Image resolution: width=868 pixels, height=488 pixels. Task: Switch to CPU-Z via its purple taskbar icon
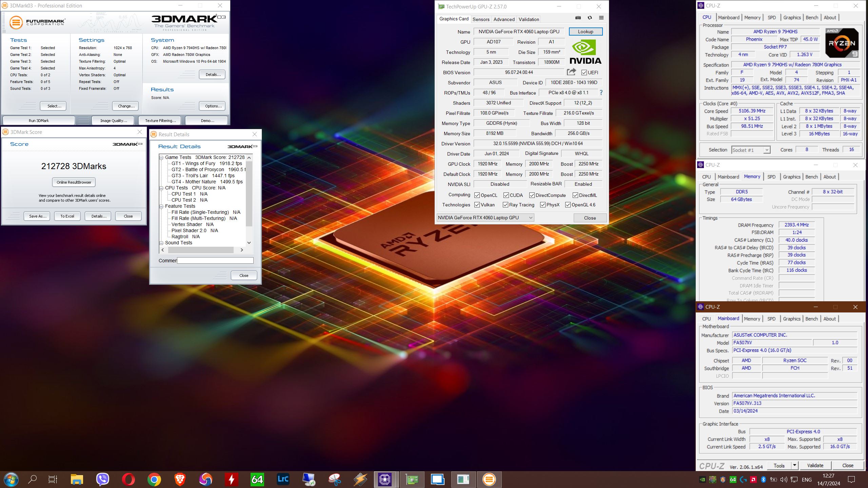click(385, 480)
